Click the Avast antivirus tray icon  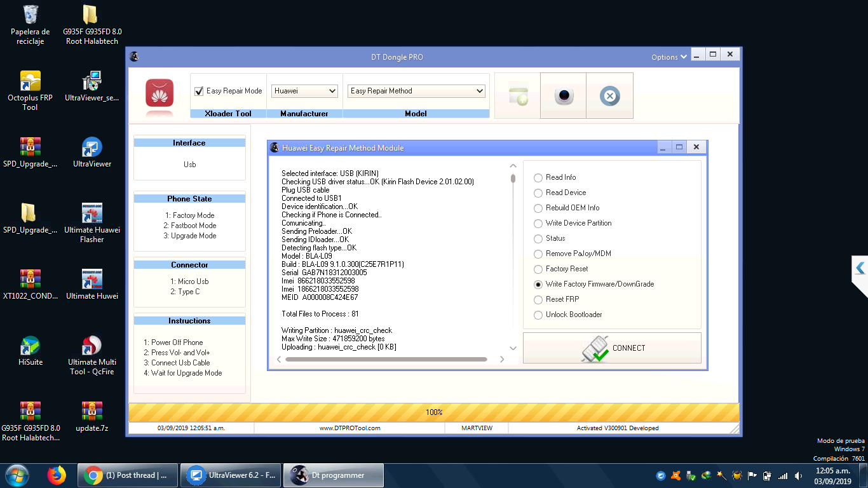[x=675, y=475]
